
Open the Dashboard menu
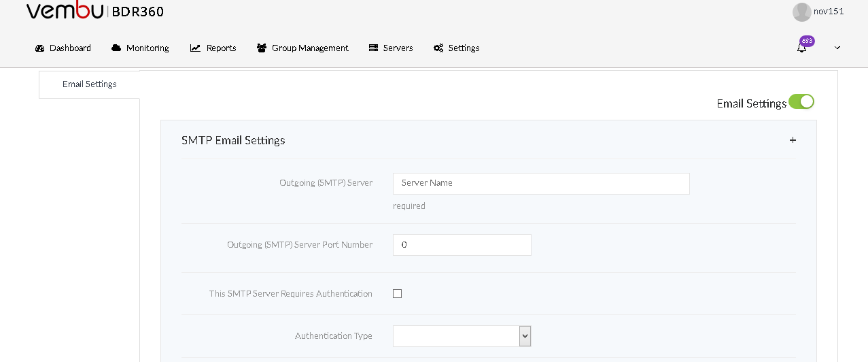pos(63,48)
